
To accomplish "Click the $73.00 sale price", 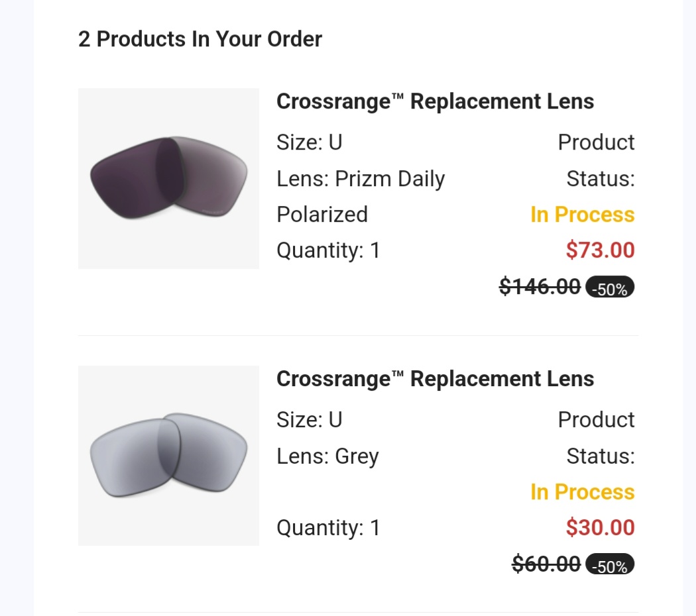I will pos(600,250).
